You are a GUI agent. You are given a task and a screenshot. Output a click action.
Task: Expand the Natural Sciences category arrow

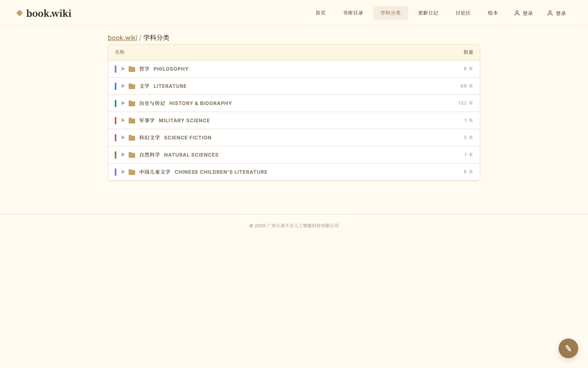pos(123,155)
